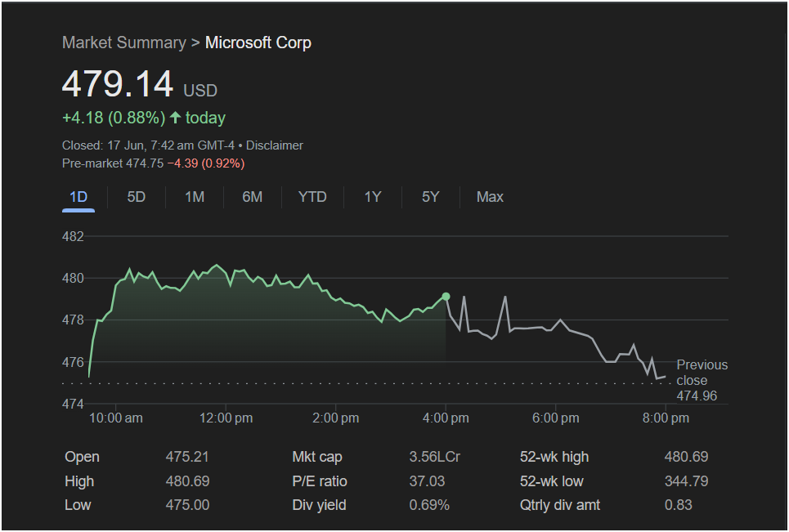
Task: Click the Pre-market 474.75 price text
Action: pyautogui.click(x=113, y=163)
